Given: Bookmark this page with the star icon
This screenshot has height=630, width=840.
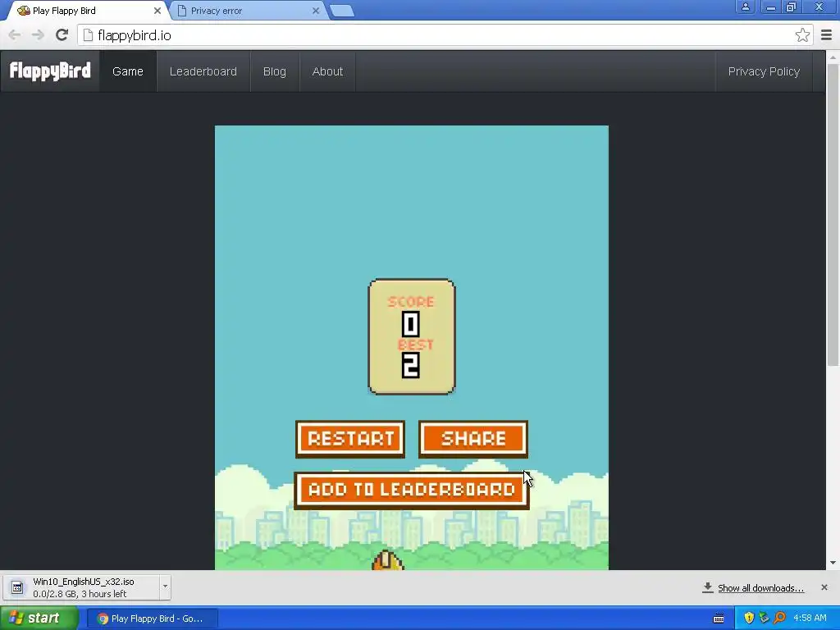Looking at the screenshot, I should point(802,35).
